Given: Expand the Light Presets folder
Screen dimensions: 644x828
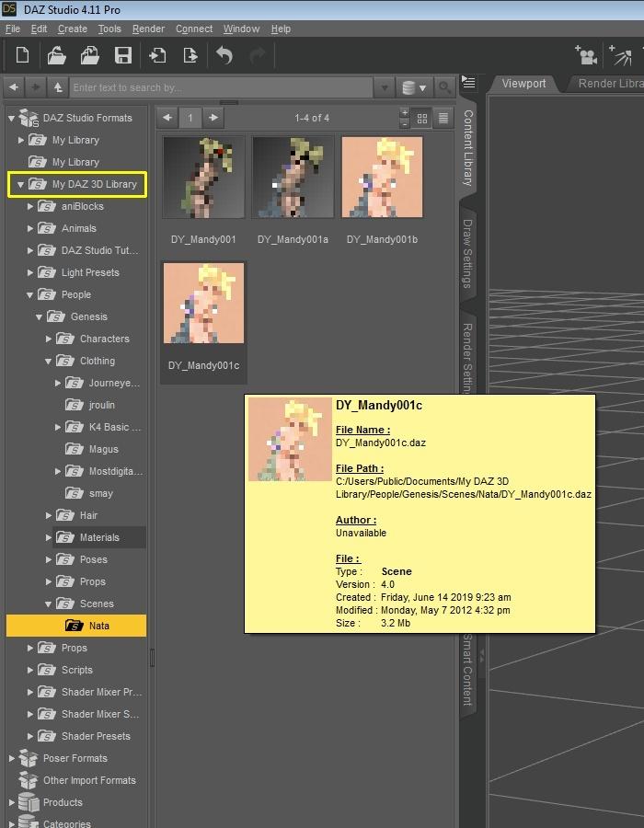Looking at the screenshot, I should 30,272.
